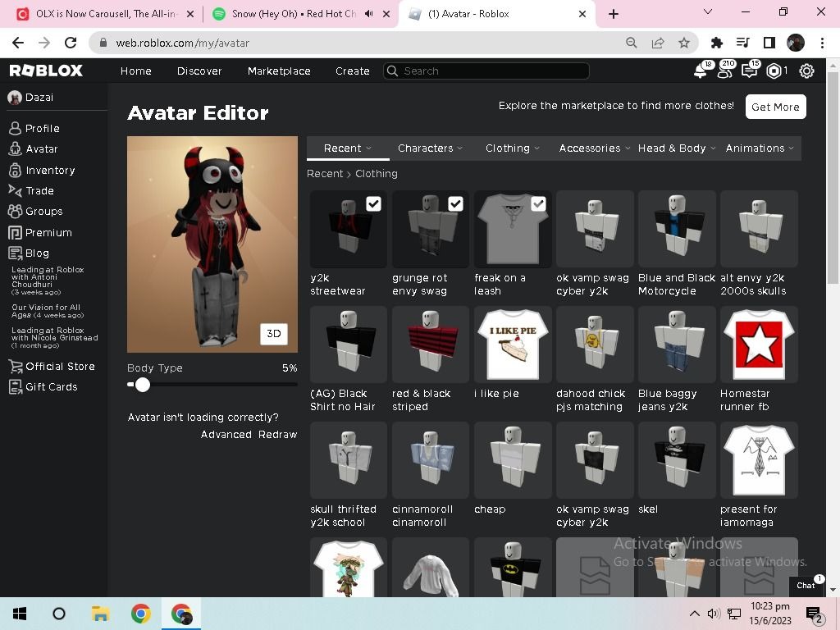Screen dimensions: 840x630
Task: Open the notifications bell with 18 alerts
Action: (701, 71)
